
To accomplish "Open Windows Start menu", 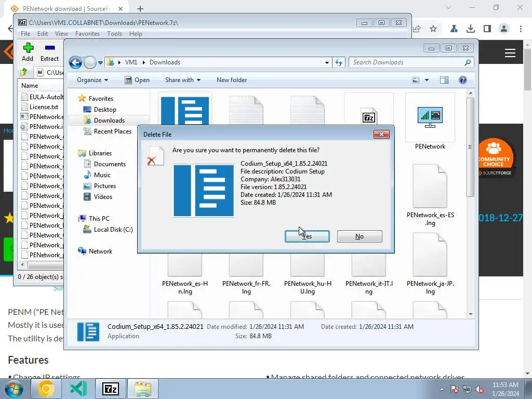I will tap(14, 389).
